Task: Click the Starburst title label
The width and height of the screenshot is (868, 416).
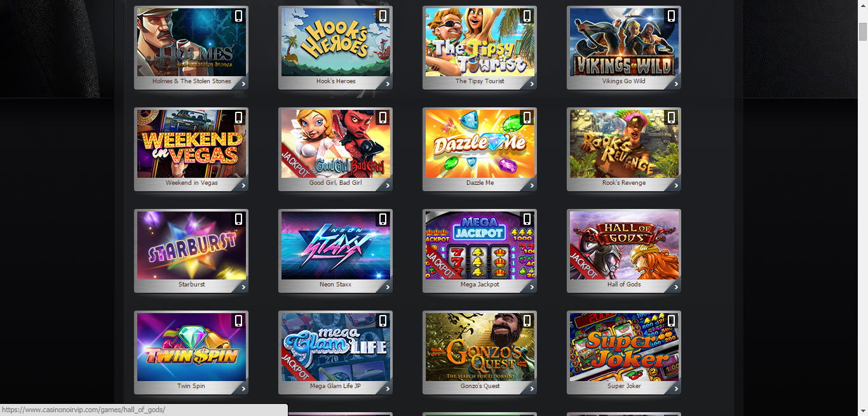Action: 192,285
